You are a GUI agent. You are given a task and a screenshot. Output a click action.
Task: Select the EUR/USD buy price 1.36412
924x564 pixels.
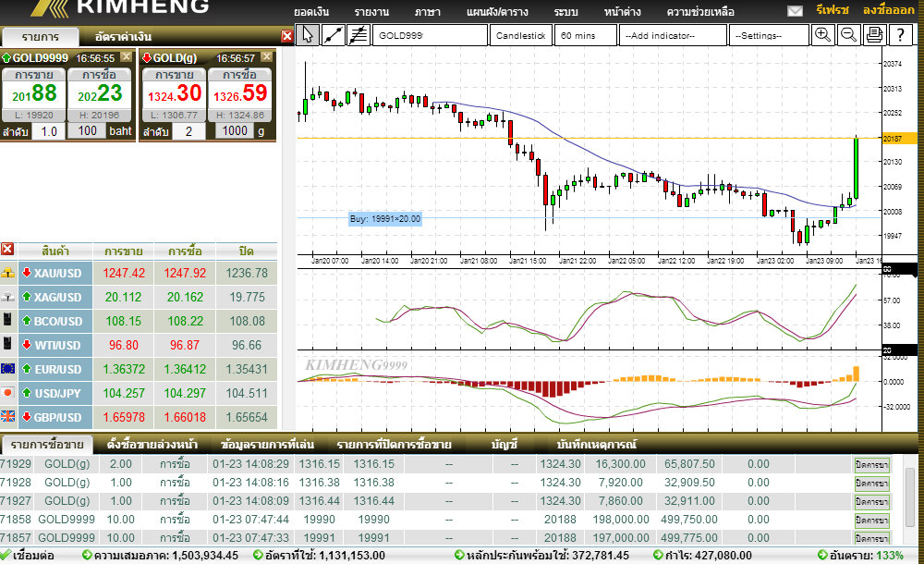coord(185,369)
